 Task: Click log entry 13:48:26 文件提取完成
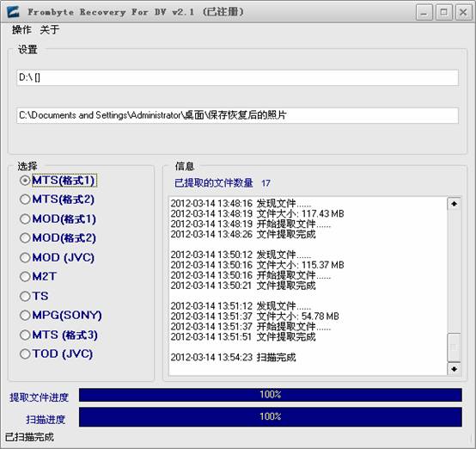point(243,234)
